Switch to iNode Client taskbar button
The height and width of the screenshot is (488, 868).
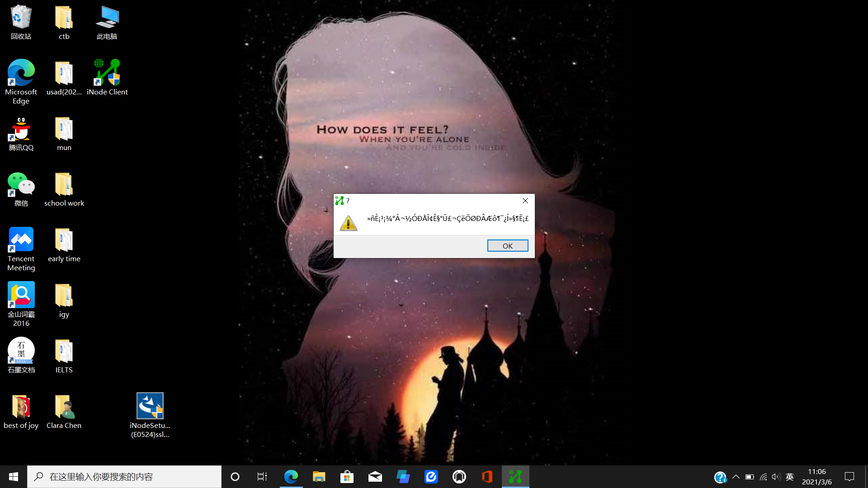[x=515, y=477]
